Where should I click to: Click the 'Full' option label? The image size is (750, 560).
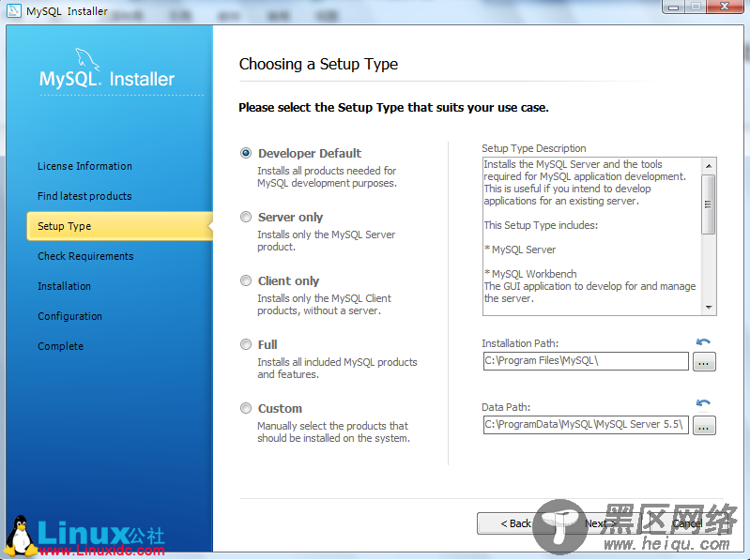(x=268, y=344)
